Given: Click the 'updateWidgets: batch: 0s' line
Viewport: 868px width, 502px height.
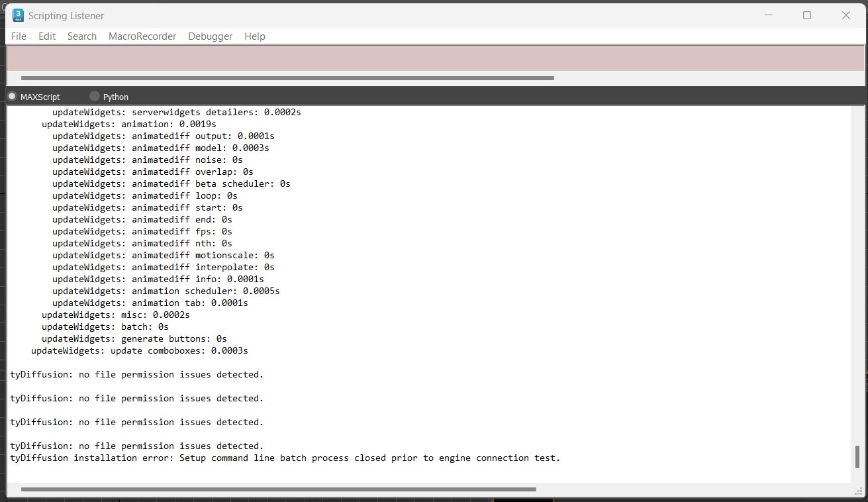Looking at the screenshot, I should (105, 327).
